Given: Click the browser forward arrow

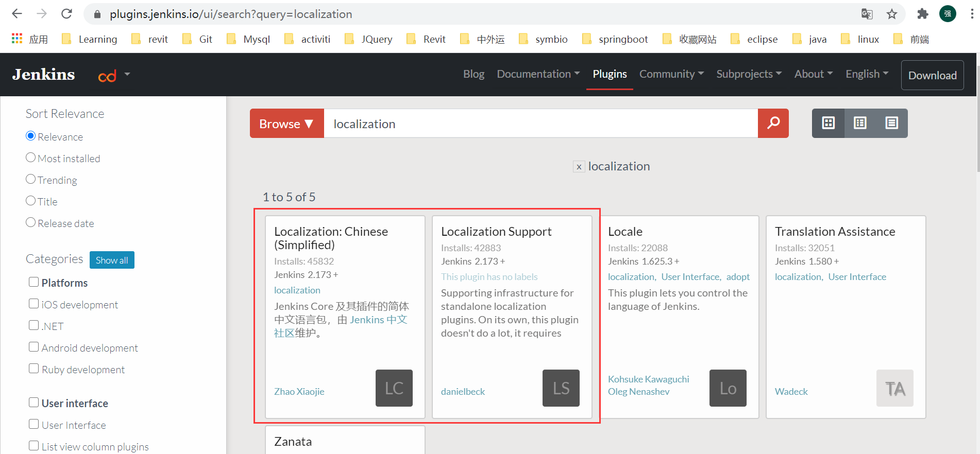Looking at the screenshot, I should [42, 14].
